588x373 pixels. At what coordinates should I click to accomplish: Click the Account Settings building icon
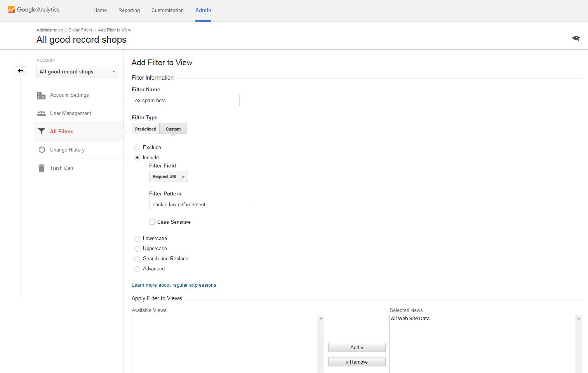41,95
